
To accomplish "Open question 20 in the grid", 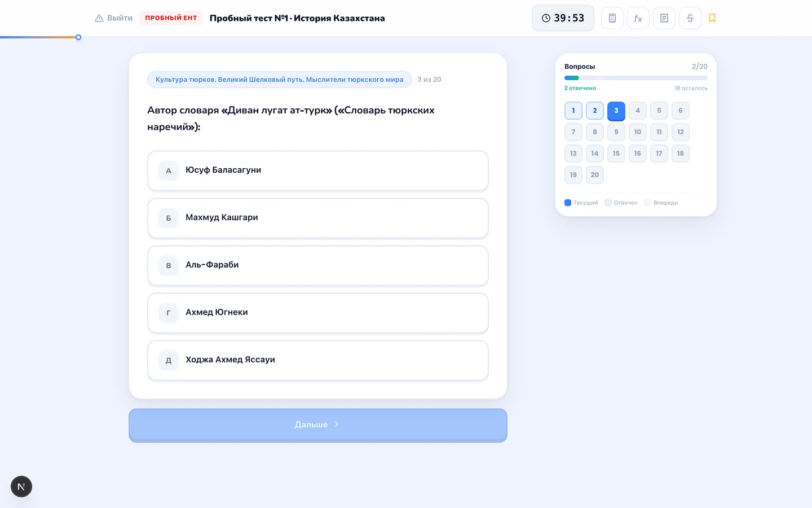I will 595,175.
